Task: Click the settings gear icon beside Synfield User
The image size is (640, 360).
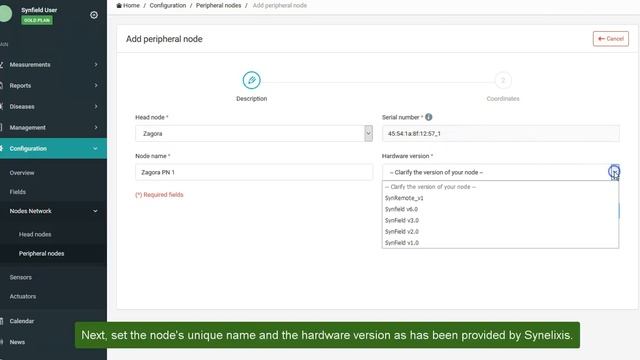Action: point(94,15)
